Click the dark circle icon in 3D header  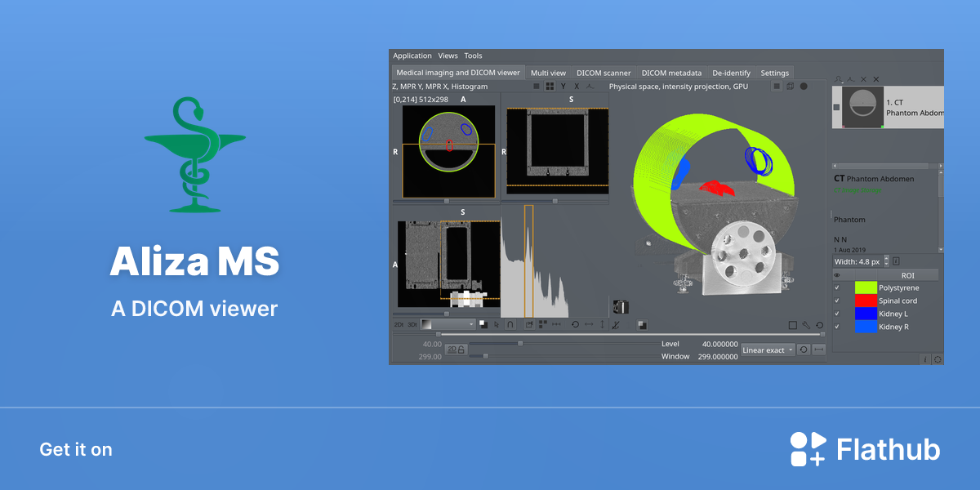coord(804,86)
